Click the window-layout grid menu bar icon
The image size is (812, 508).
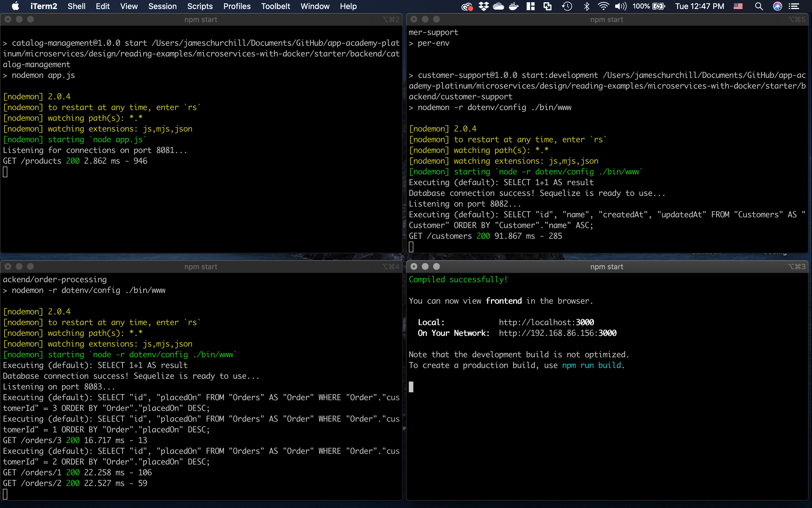pyautogui.click(x=531, y=6)
